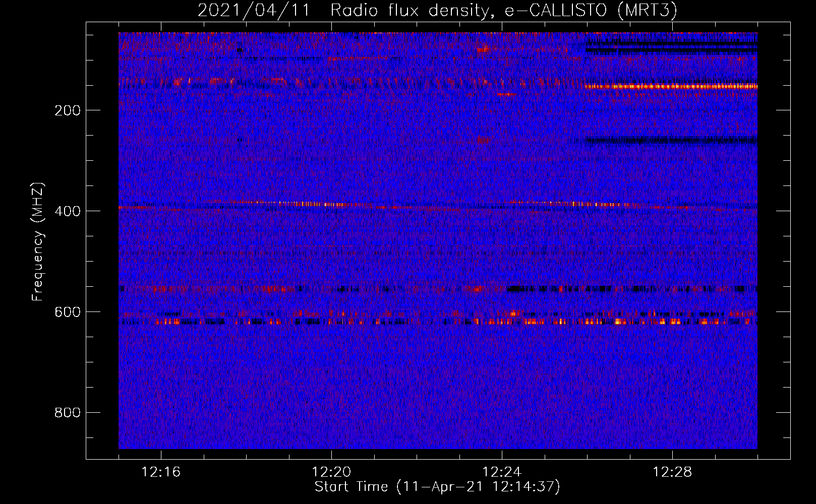The width and height of the screenshot is (816, 504).
Task: Click the 600 frequency tick label
Action: click(68, 312)
